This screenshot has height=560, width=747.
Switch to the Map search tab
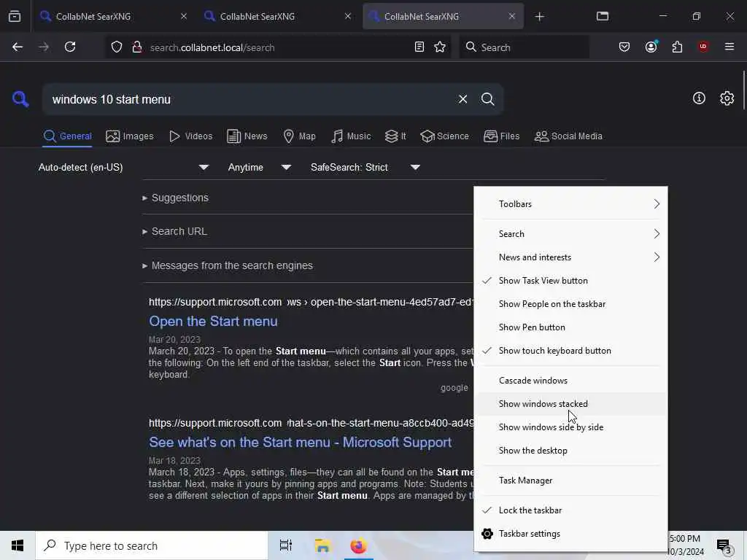(x=299, y=136)
